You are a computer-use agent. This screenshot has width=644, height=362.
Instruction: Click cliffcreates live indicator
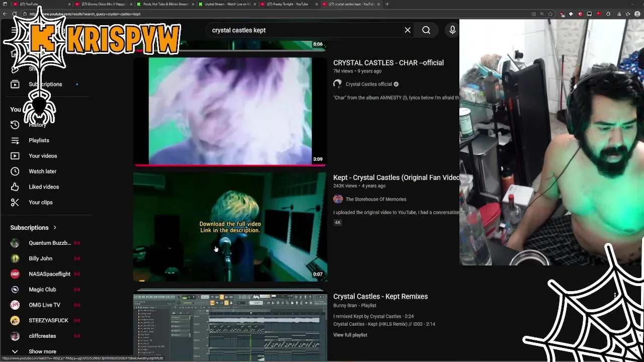[x=77, y=336]
